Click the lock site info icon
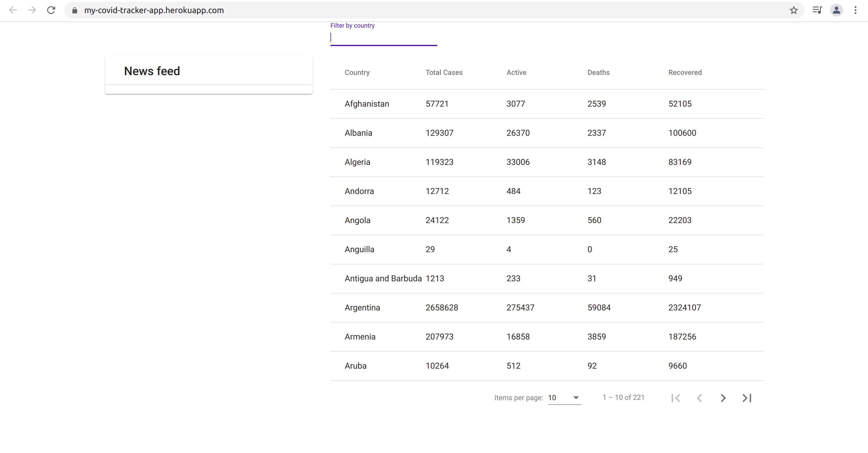The width and height of the screenshot is (868, 453). 75,10
